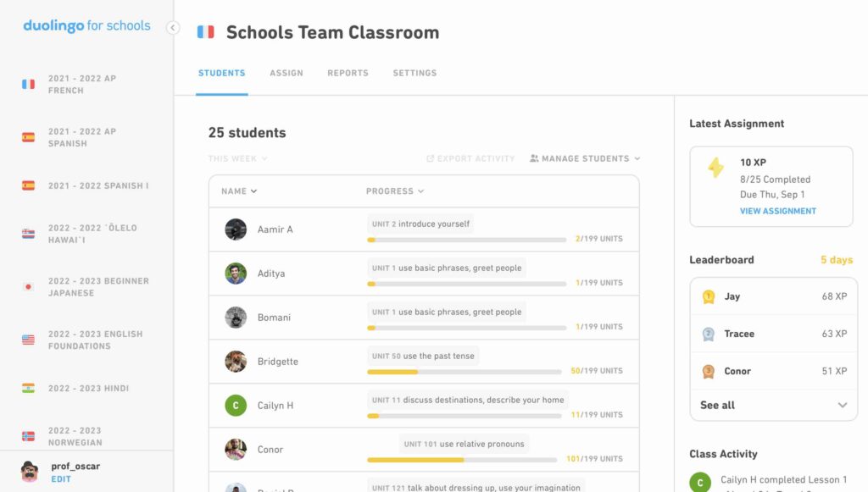Click Bridgette's unit progress bar
The height and width of the screenshot is (492, 868).
point(464,371)
